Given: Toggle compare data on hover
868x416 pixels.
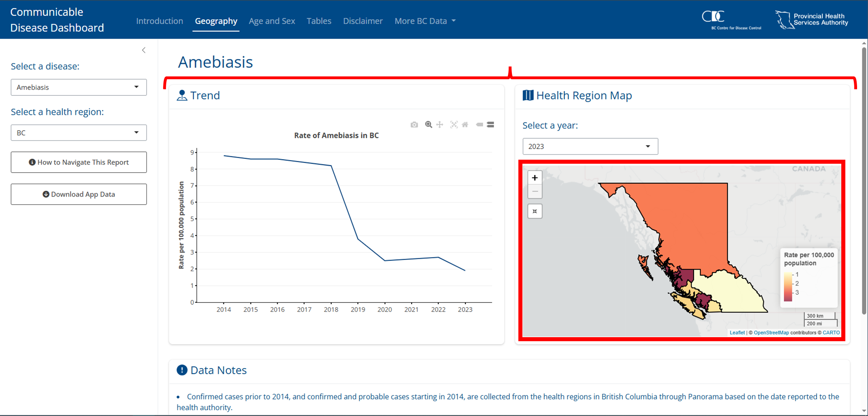Looking at the screenshot, I should click(x=490, y=125).
